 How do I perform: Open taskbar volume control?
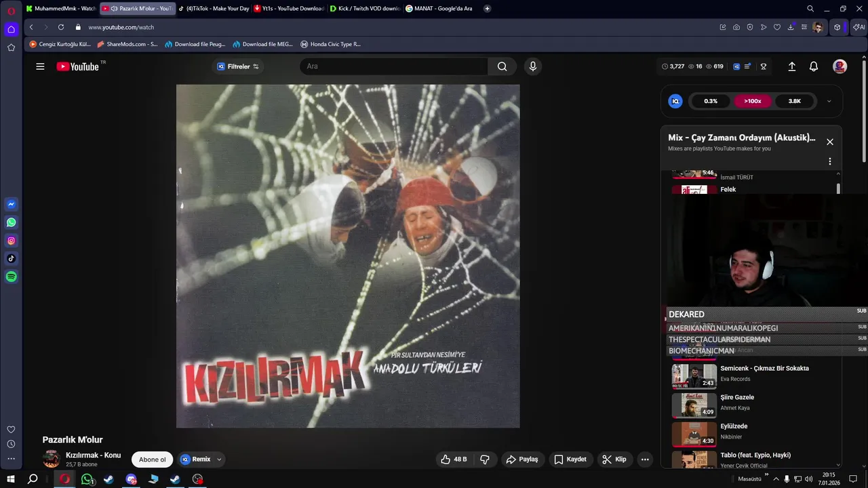[x=808, y=479]
